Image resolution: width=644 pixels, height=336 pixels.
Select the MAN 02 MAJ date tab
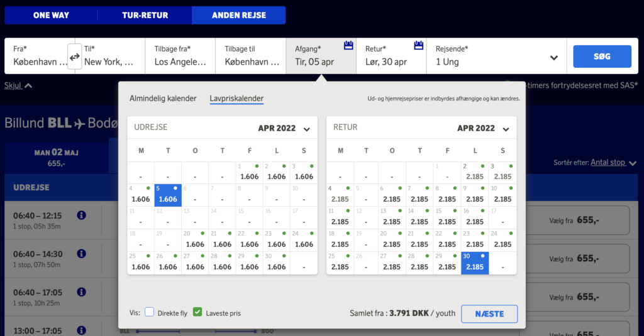pos(56,158)
